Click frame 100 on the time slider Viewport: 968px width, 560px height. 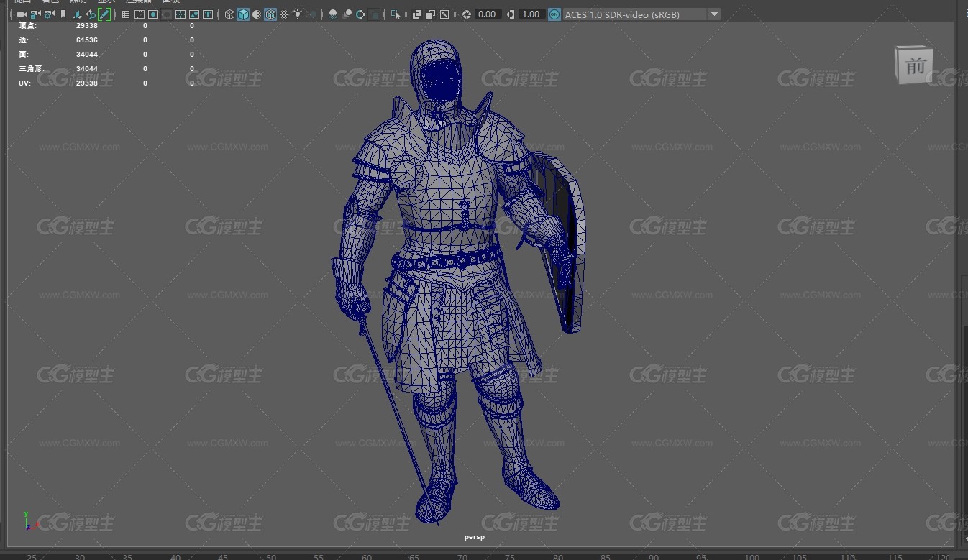751,556
